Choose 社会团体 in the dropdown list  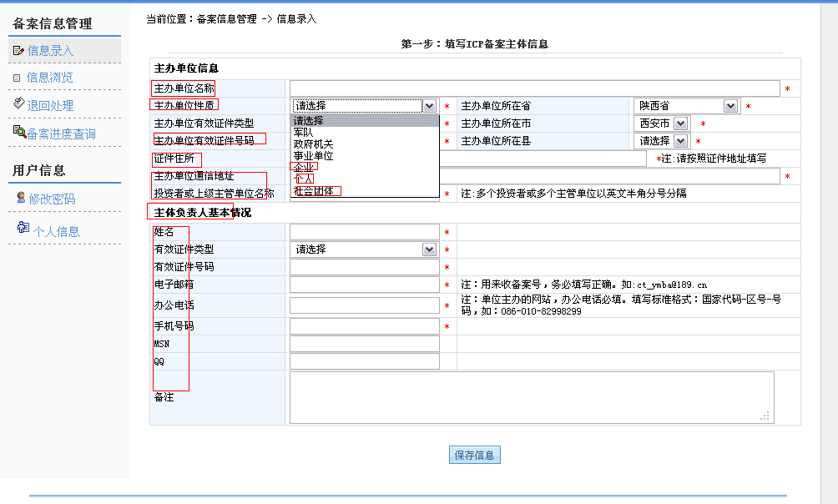(x=313, y=191)
